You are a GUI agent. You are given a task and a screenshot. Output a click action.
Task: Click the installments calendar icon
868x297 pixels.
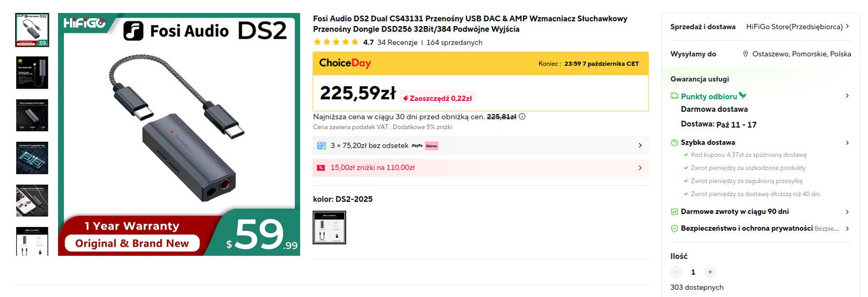(321, 146)
